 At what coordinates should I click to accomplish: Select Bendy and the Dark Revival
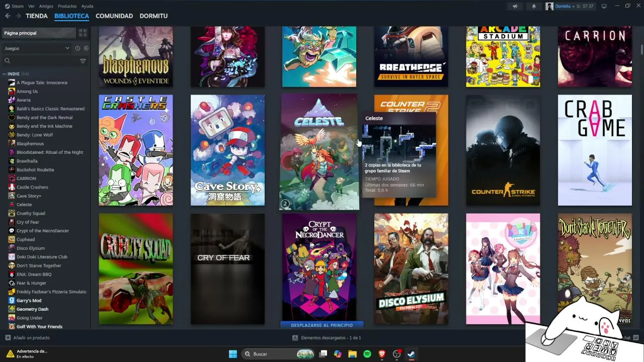45,118
